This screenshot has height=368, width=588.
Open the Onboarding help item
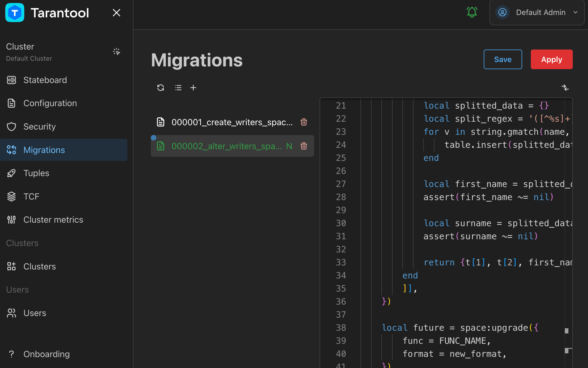tap(64, 354)
